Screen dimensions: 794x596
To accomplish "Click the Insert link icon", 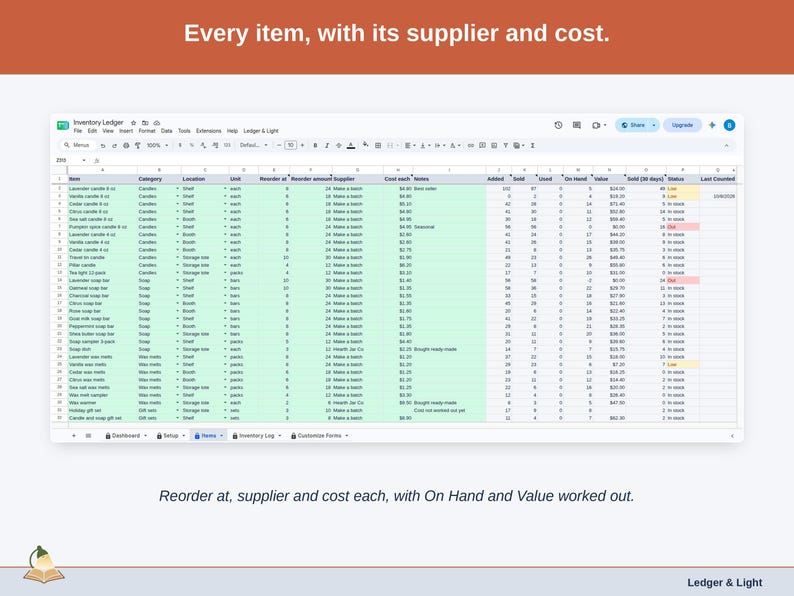I will pos(470,145).
